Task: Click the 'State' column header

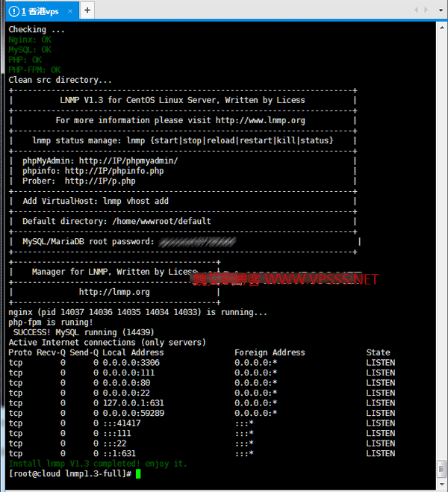Action: click(x=378, y=352)
